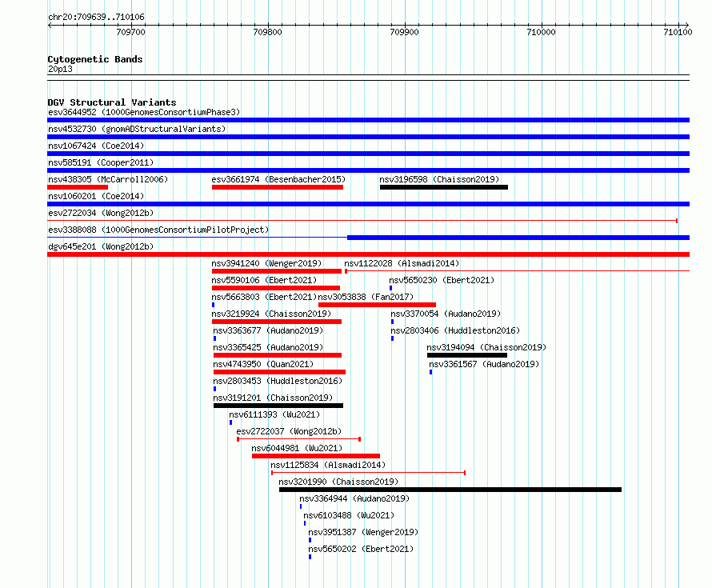The width and height of the screenshot is (712, 588).
Task: Click the 709800 ruler position
Action: pos(267,32)
